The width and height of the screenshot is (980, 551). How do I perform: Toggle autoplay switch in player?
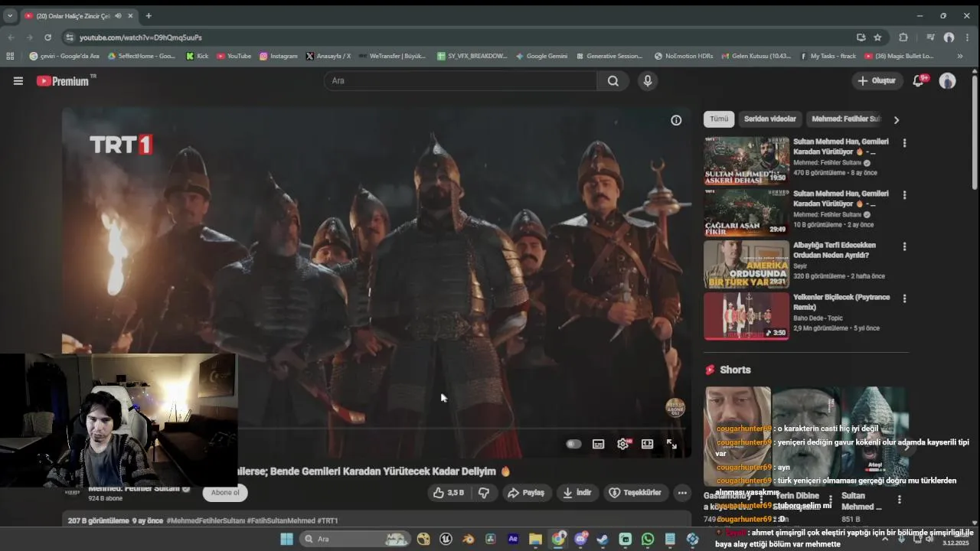click(x=573, y=444)
